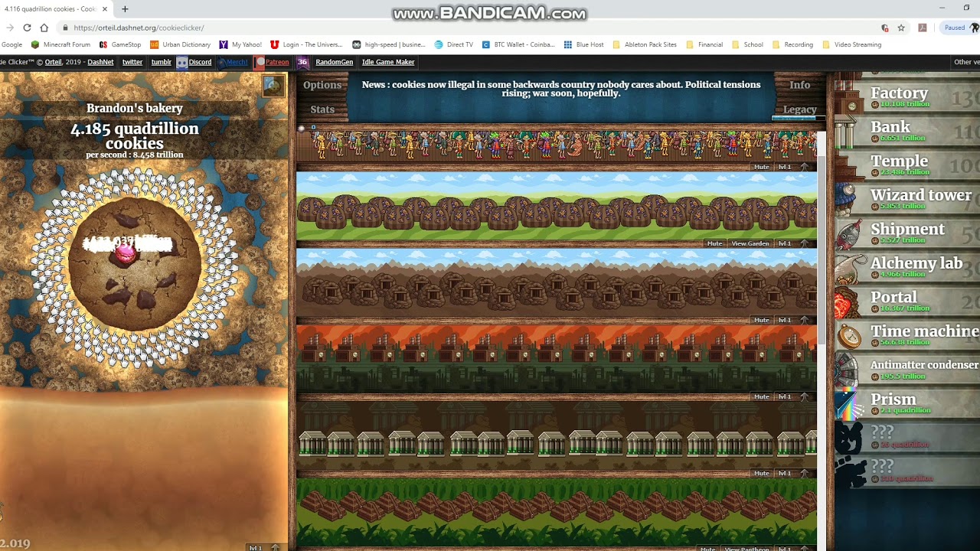Image resolution: width=980 pixels, height=551 pixels.
Task: Level up the Grandma row (lvl 1)
Action: click(x=793, y=167)
